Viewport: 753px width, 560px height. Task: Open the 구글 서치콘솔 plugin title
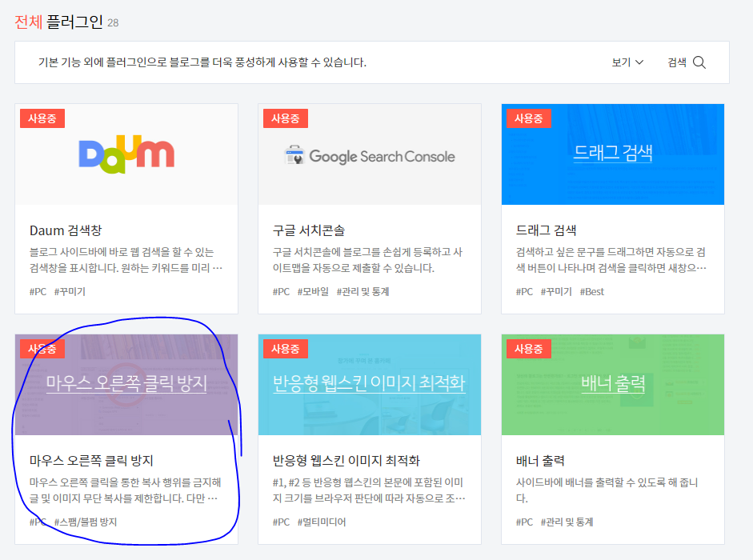click(309, 230)
